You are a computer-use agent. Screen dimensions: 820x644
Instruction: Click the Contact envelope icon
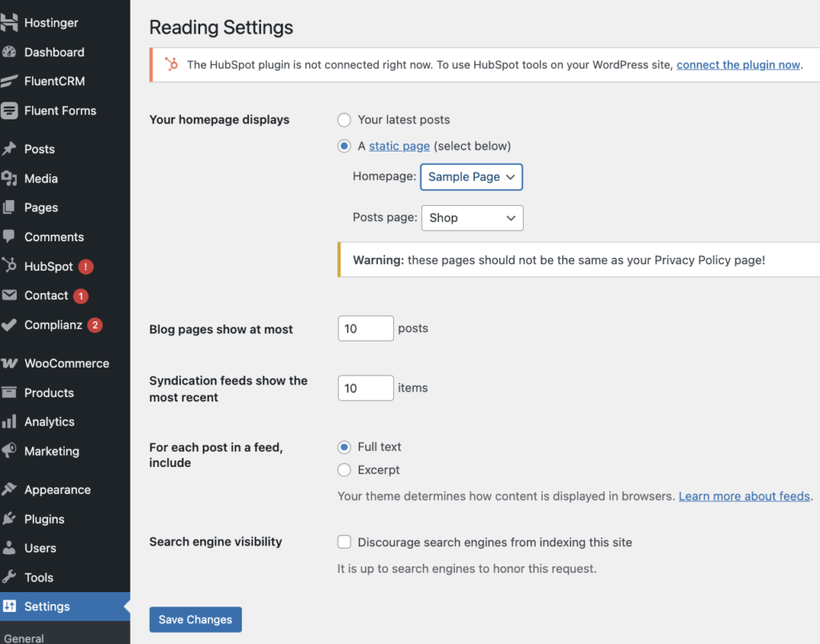[9, 295]
